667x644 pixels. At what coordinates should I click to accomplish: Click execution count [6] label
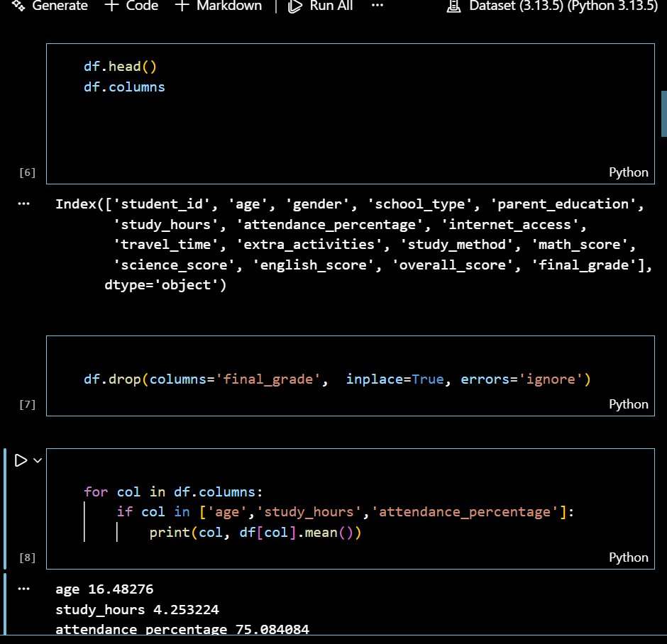pyautogui.click(x=27, y=172)
